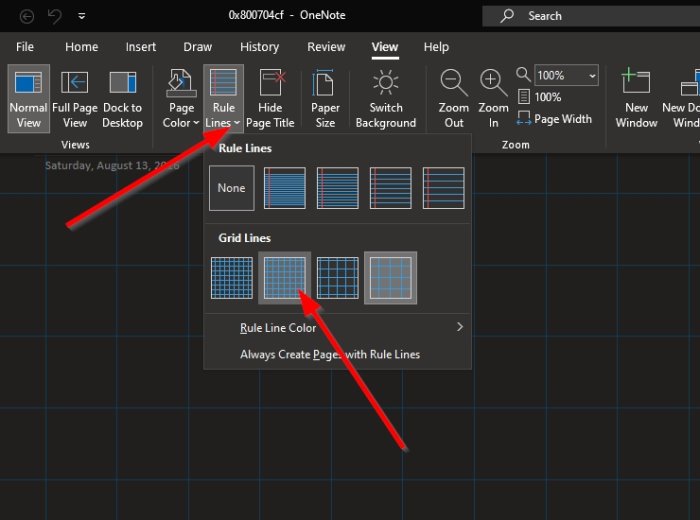Choose the first narrow ruled lines style
This screenshot has width=700, height=520.
pyautogui.click(x=285, y=188)
